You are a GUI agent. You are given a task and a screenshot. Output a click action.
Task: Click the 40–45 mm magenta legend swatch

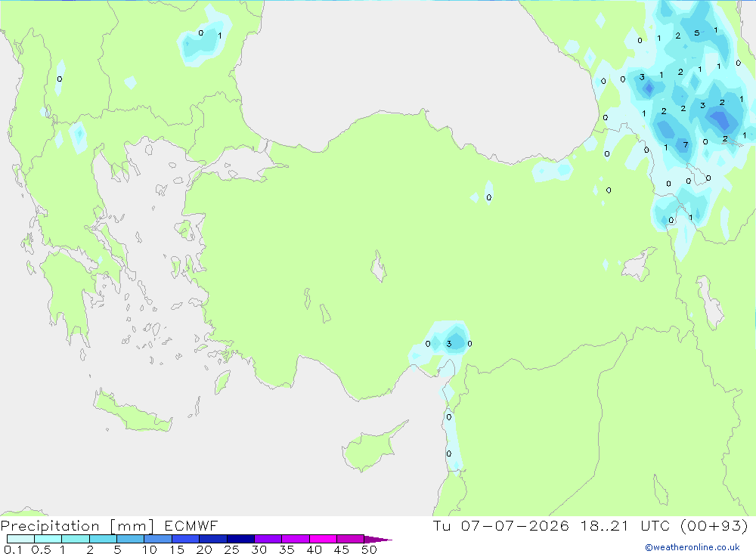point(323,539)
